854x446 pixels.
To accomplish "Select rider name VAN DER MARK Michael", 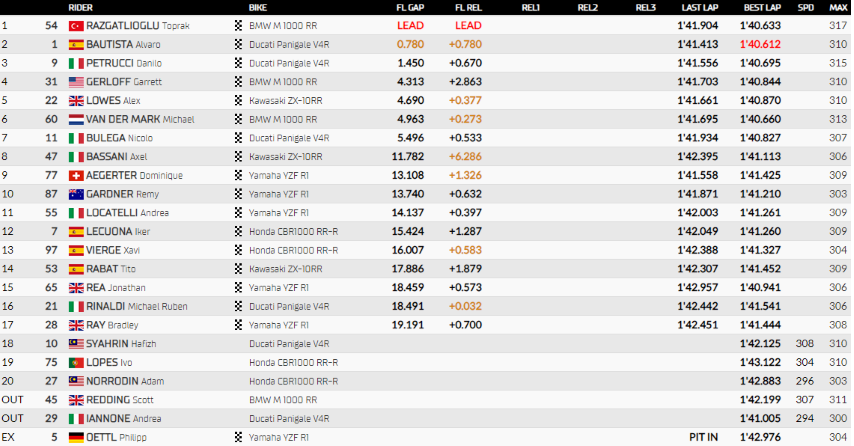I will click(140, 119).
